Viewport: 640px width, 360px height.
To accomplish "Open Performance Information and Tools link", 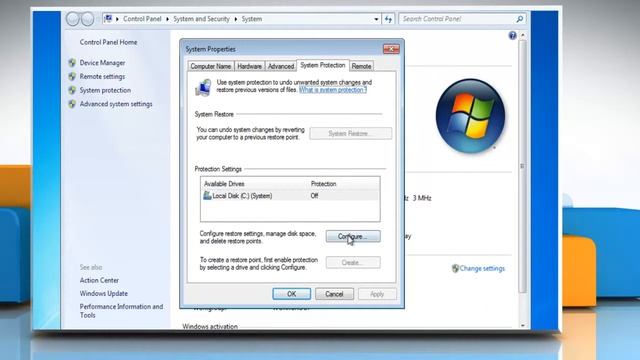I will coord(121,311).
